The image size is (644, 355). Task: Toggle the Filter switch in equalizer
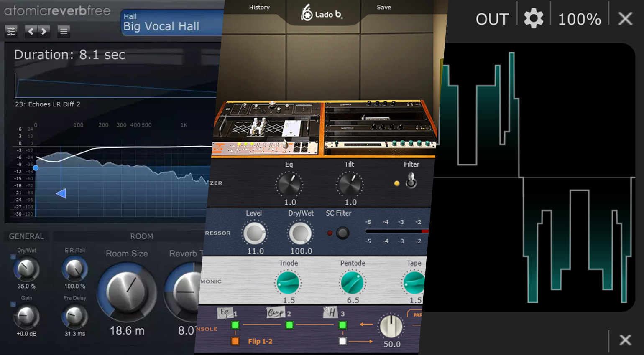(411, 181)
